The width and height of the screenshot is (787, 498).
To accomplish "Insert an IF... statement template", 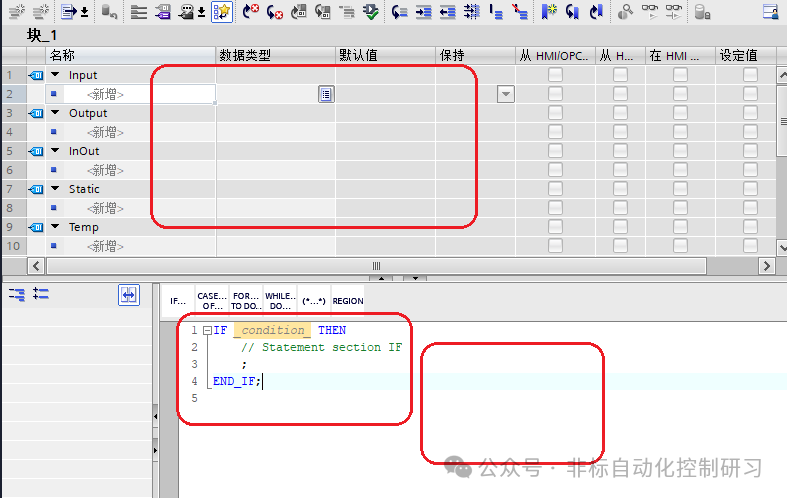I will click(x=178, y=301).
